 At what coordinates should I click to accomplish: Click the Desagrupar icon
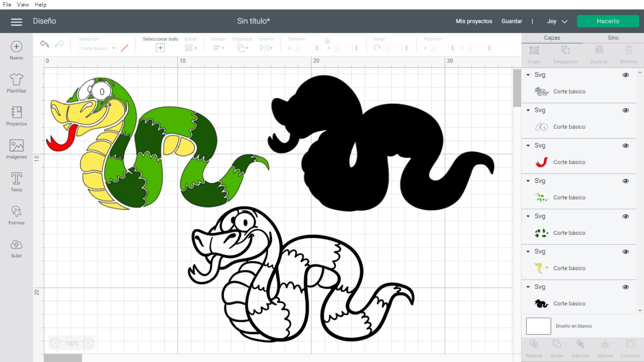[565, 51]
